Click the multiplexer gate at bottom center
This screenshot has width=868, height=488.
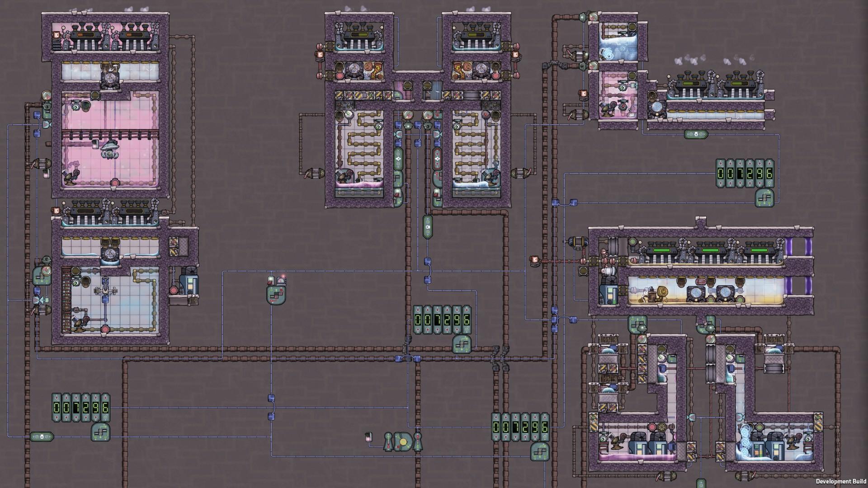403,442
